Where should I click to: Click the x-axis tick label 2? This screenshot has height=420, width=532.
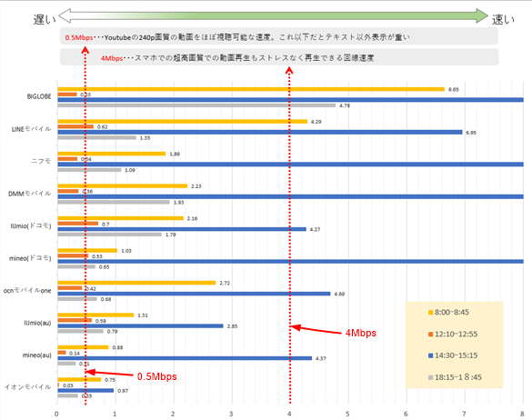[173, 414]
